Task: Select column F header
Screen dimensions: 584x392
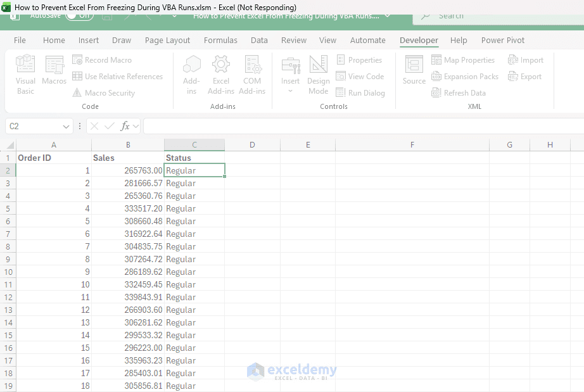Action: tap(412, 145)
